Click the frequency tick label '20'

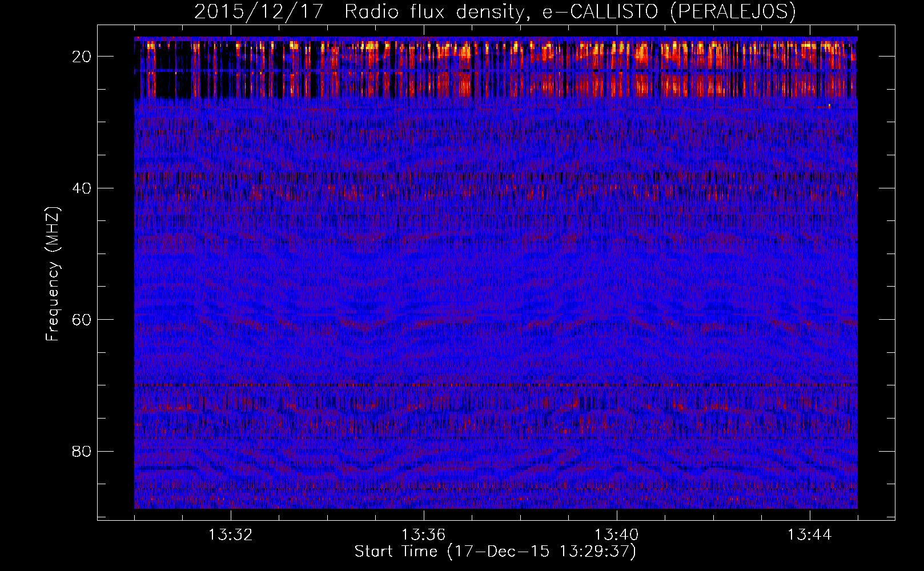[82, 57]
